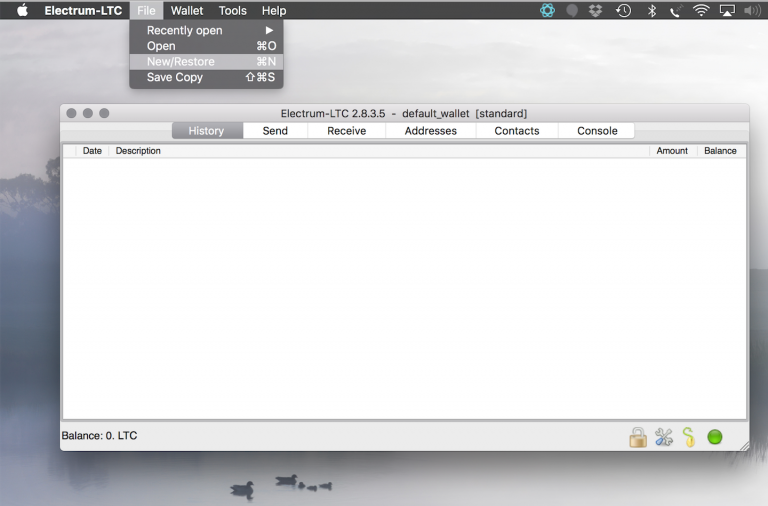Click the Time Machine menu bar icon
Screen dimensions: 768x506
[x=623, y=10]
